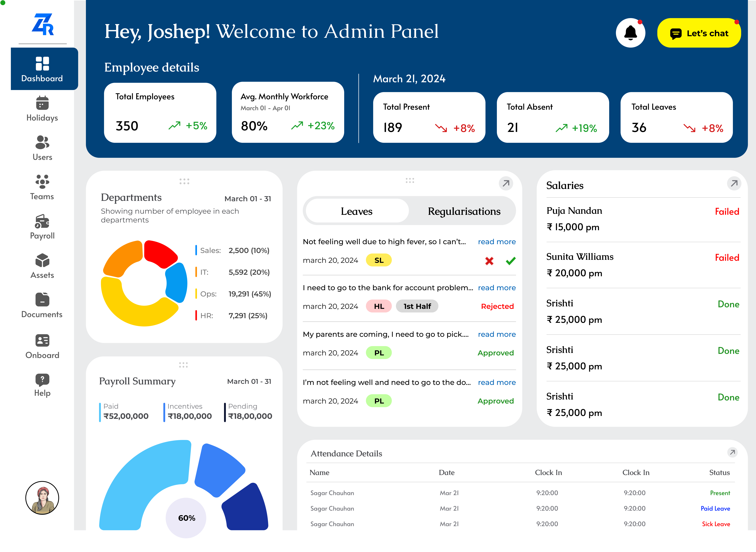Viewport: 756px width, 552px height.
Task: Expand the Leaves panel arrow icon
Action: pyautogui.click(x=506, y=183)
